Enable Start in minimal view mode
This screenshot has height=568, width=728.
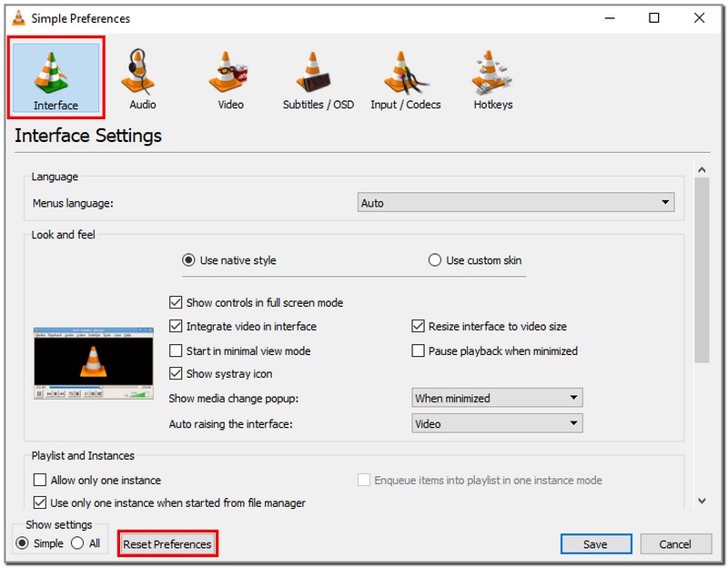(177, 350)
